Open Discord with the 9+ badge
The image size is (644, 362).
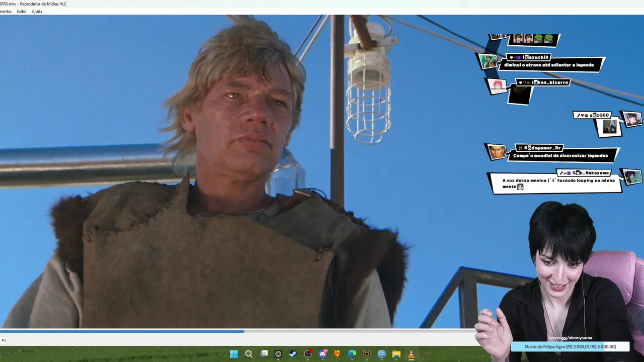[x=323, y=354]
